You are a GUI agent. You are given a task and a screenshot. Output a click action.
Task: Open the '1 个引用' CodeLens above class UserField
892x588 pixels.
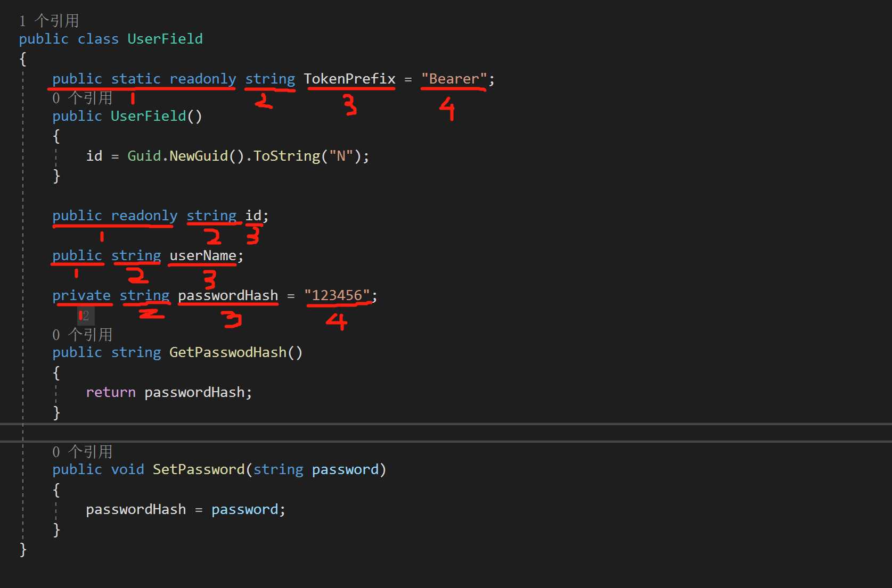(49, 21)
